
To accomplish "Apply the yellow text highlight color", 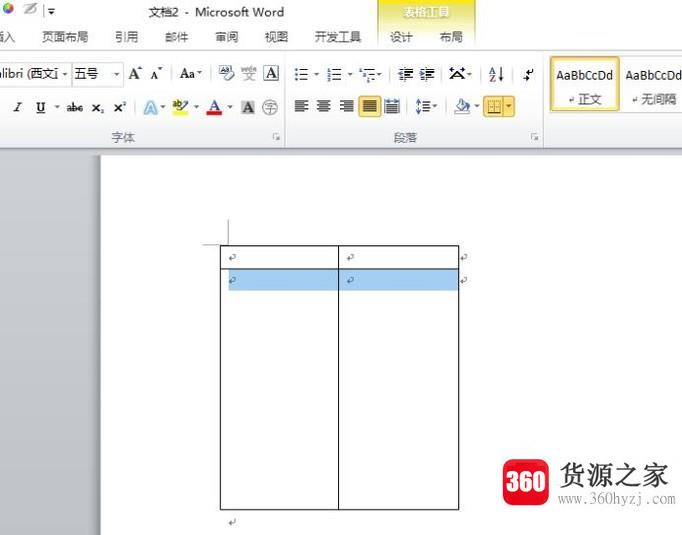I will 180,107.
